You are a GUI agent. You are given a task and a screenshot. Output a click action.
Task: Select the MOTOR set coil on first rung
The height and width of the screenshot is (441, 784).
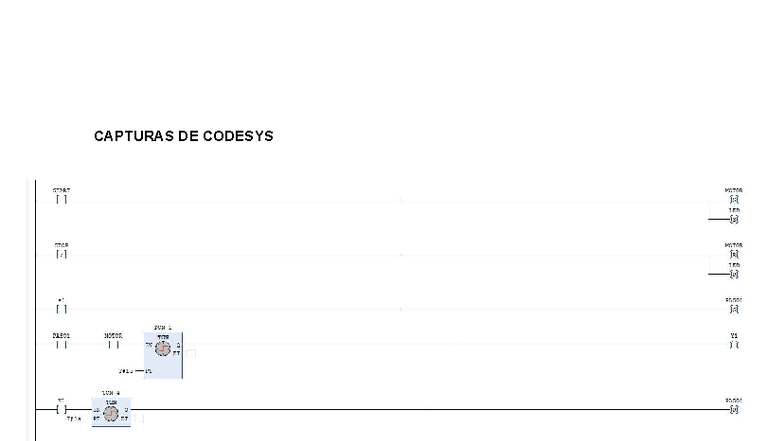coord(734,200)
